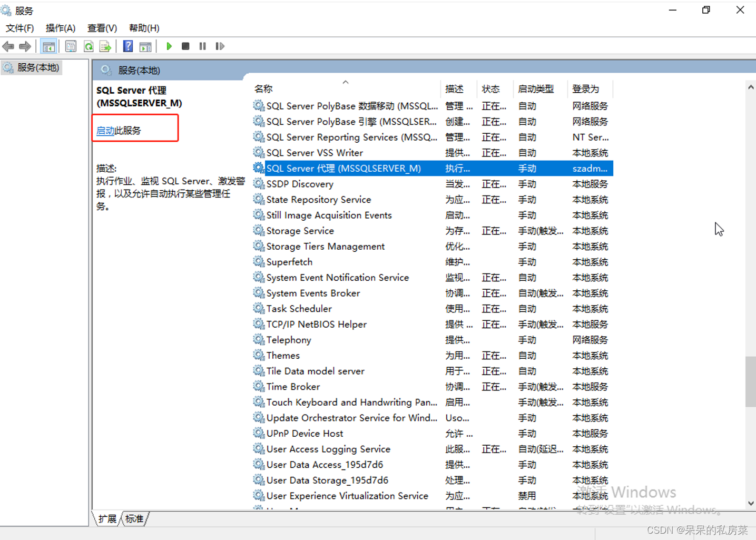Click gear icon of Time Broker
Screen dimensions: 756x540
(259, 386)
